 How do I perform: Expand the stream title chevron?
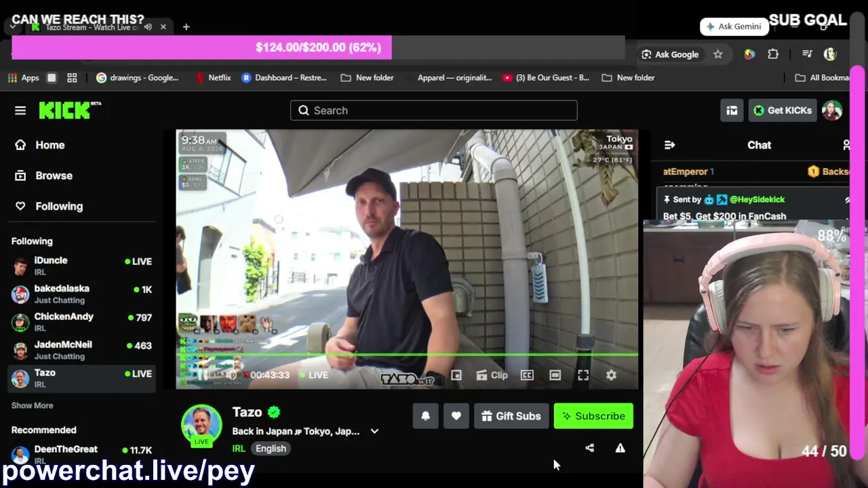pyautogui.click(x=374, y=431)
